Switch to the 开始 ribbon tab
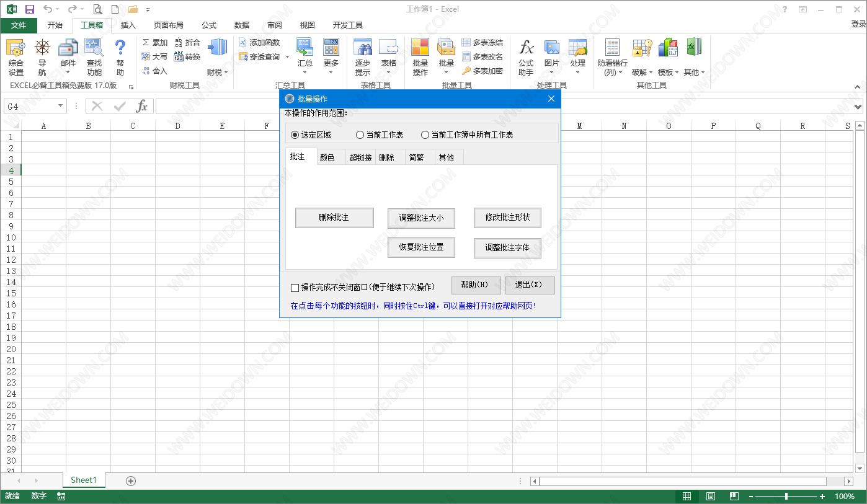This screenshot has width=867, height=504. (55, 25)
